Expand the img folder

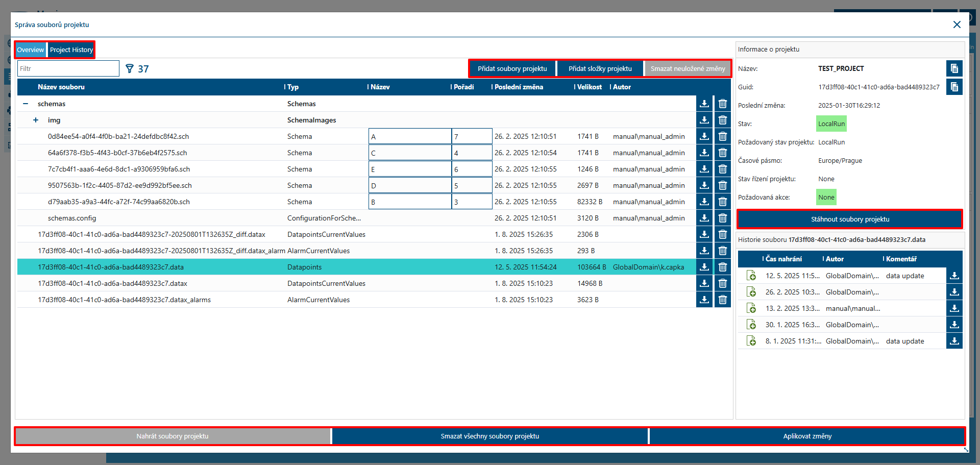35,120
